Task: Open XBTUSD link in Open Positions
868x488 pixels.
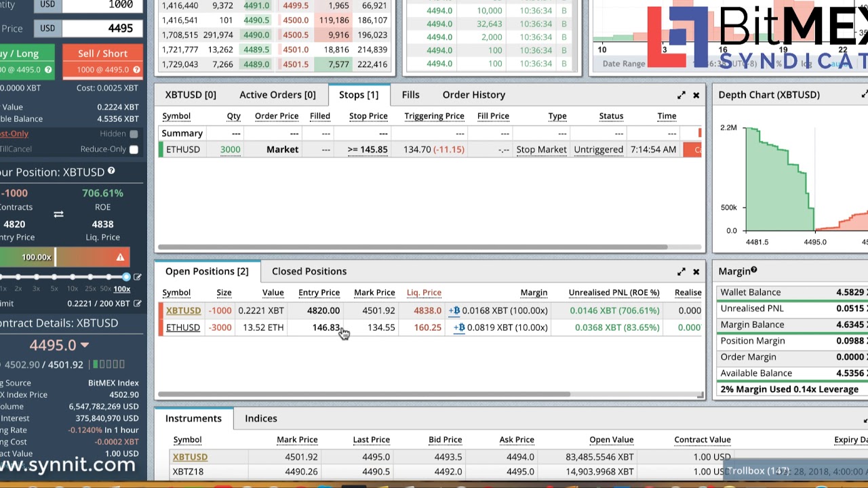Action: [183, 310]
